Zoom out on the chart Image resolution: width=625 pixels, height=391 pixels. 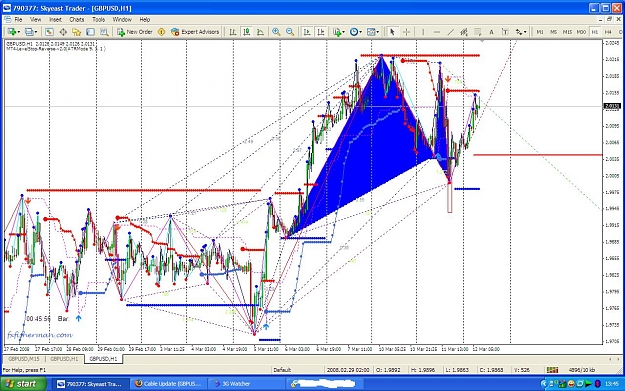(x=290, y=32)
